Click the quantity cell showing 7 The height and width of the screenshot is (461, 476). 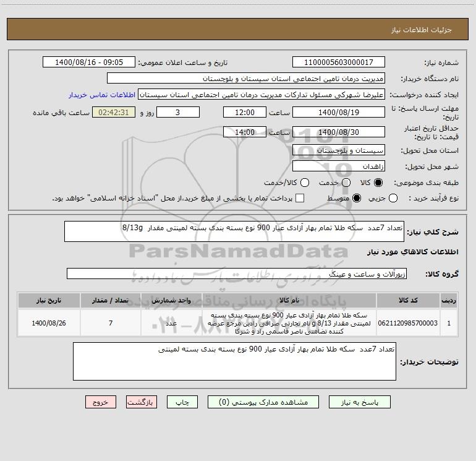(111, 323)
